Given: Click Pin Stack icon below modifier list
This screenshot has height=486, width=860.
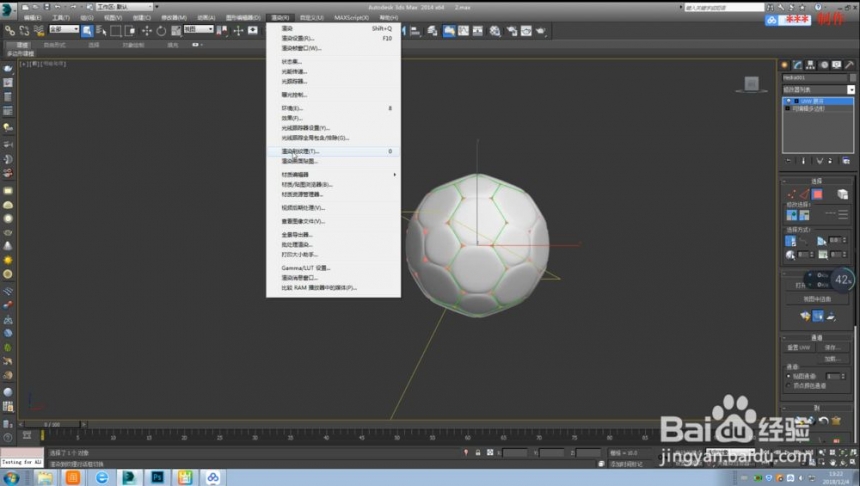Looking at the screenshot, I should click(789, 161).
